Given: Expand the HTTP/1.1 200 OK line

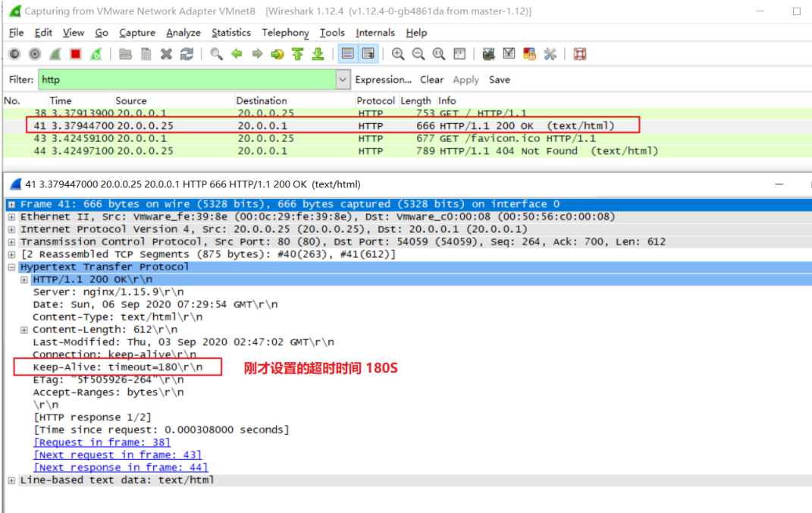Looking at the screenshot, I should click(24, 280).
